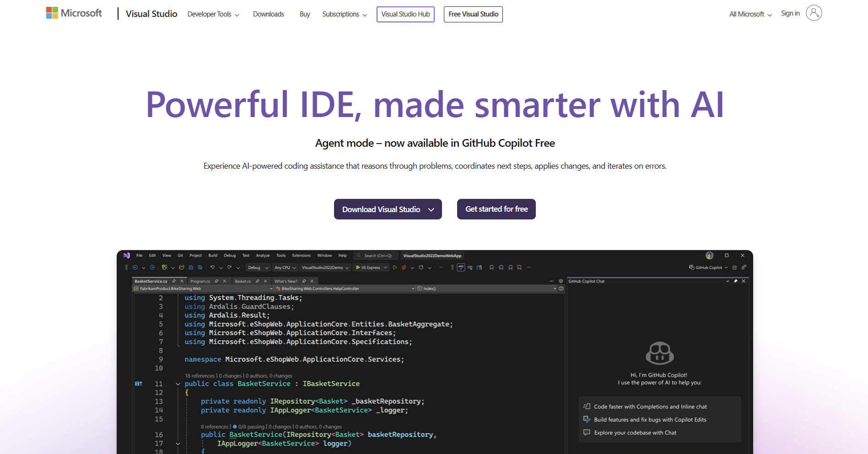Screen dimensions: 868x454
Task: Open the Visual Studio Hub link
Action: (405, 14)
